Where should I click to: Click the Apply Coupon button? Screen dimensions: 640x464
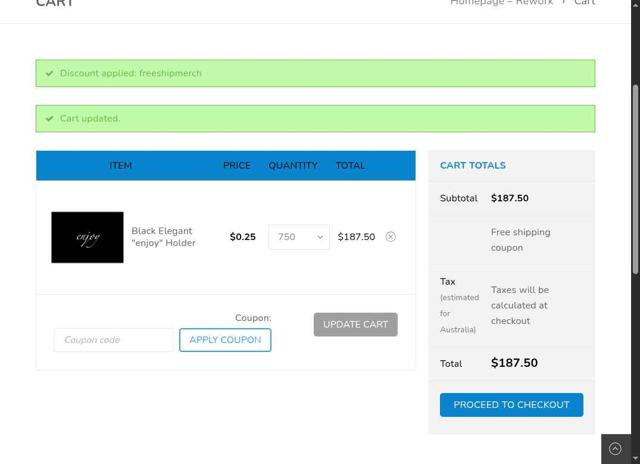click(x=225, y=340)
